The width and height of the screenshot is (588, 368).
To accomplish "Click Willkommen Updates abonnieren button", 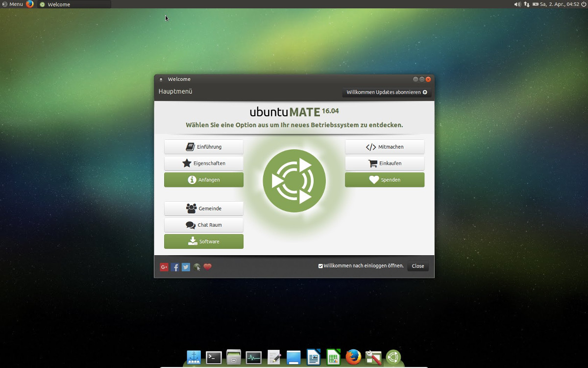I will click(x=387, y=92).
